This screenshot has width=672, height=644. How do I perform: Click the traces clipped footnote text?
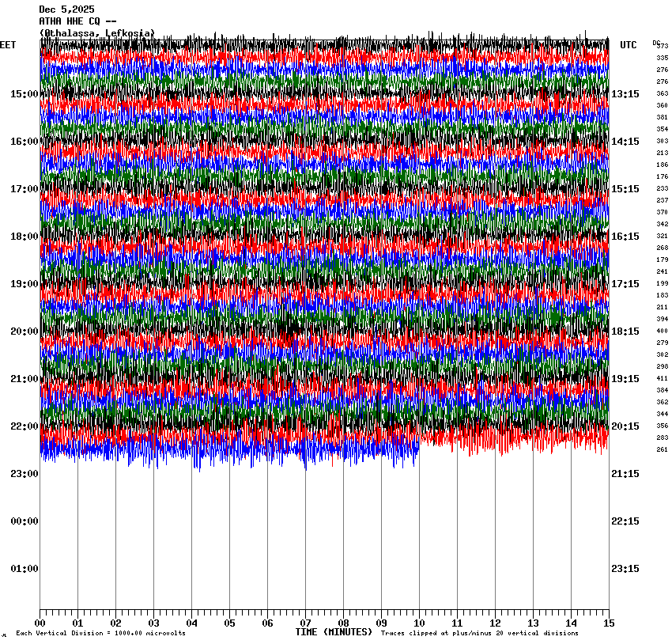click(x=479, y=633)
